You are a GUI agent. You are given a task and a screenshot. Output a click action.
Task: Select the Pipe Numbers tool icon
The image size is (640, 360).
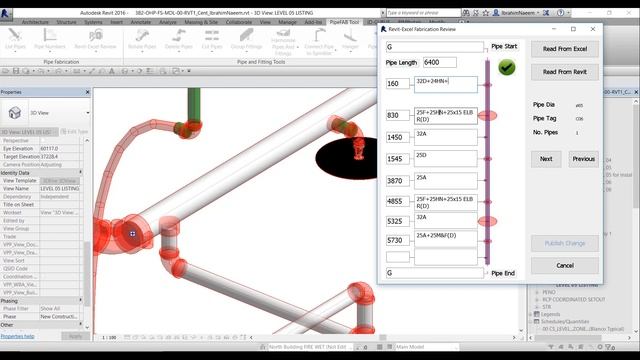pyautogui.click(x=49, y=35)
